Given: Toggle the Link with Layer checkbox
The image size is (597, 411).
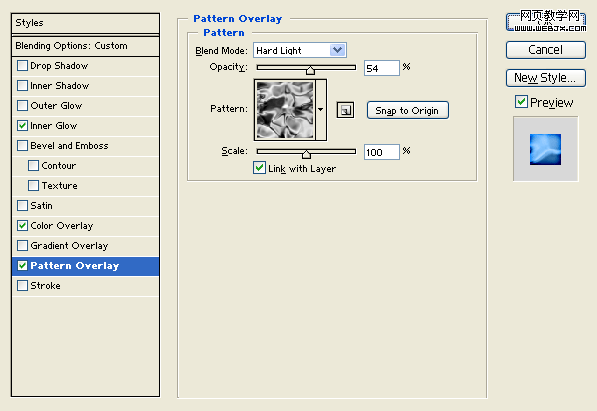Looking at the screenshot, I should [259, 168].
